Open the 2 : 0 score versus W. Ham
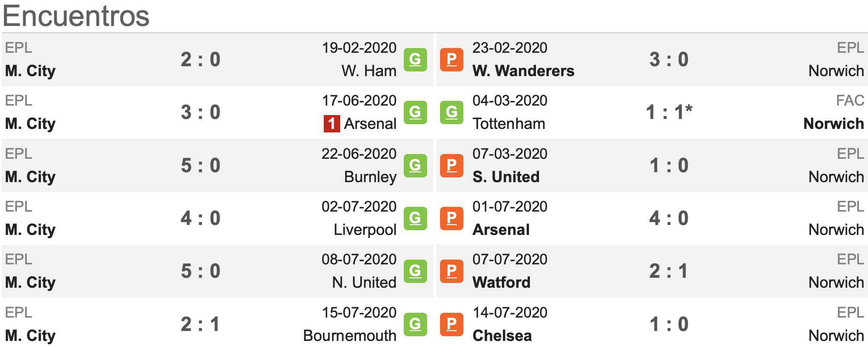Screen dimensions: 868x347 pyautogui.click(x=200, y=59)
